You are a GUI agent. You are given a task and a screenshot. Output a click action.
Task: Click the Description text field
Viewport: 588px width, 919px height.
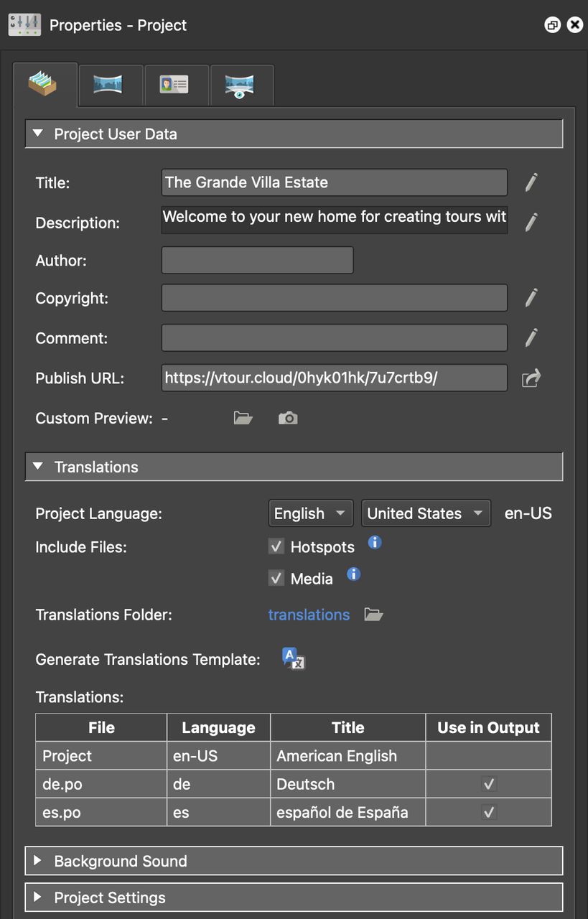tap(335, 220)
